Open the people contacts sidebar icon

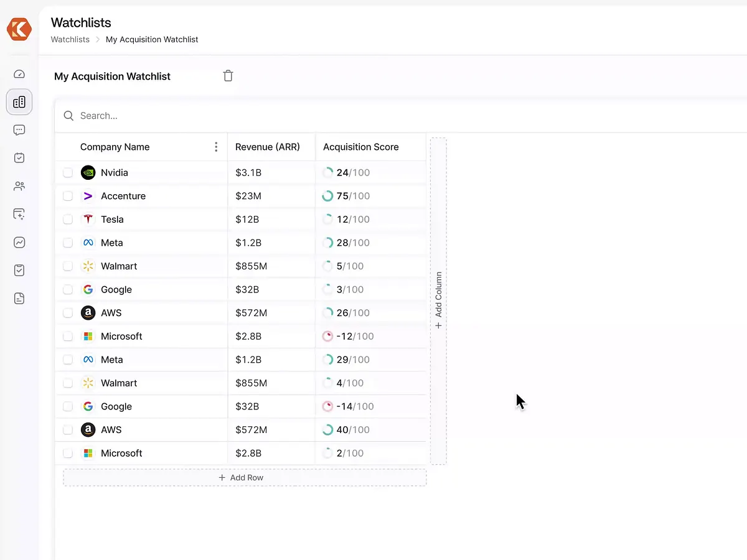tap(19, 186)
